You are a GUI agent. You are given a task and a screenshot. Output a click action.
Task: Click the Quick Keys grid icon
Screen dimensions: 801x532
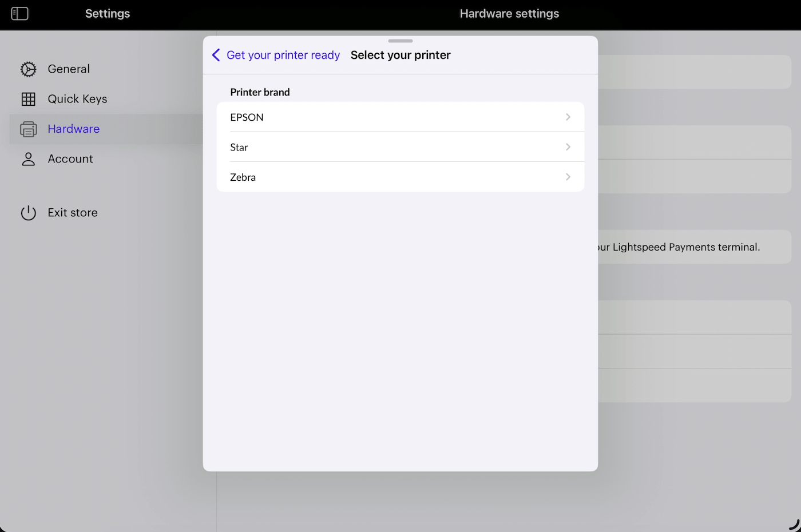coord(28,99)
